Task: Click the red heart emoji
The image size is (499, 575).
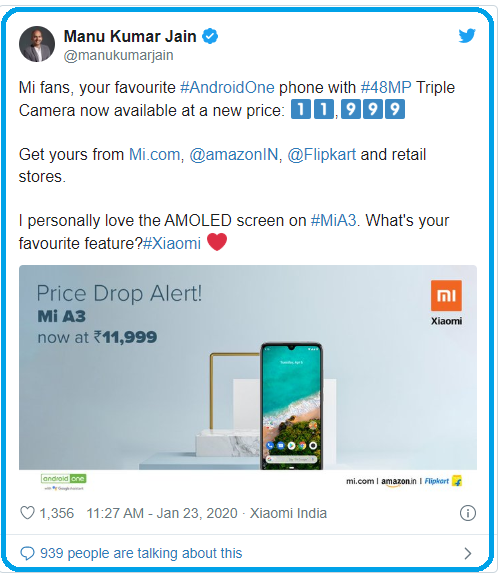Action: (217, 242)
